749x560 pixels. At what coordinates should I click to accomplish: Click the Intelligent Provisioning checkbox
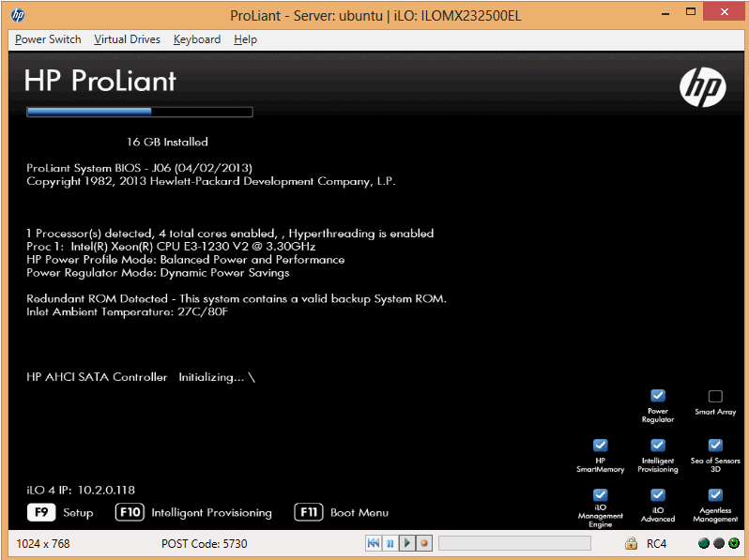pyautogui.click(x=658, y=446)
